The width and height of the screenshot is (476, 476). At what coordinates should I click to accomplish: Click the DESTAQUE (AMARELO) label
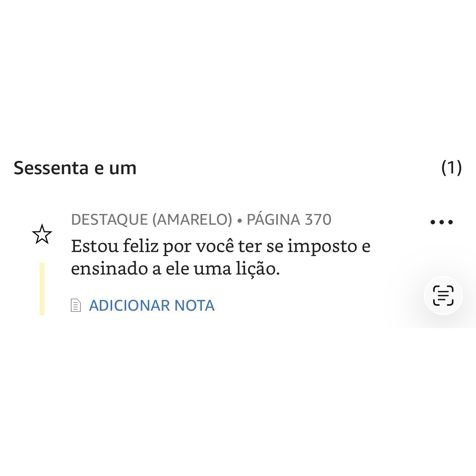[x=152, y=220]
